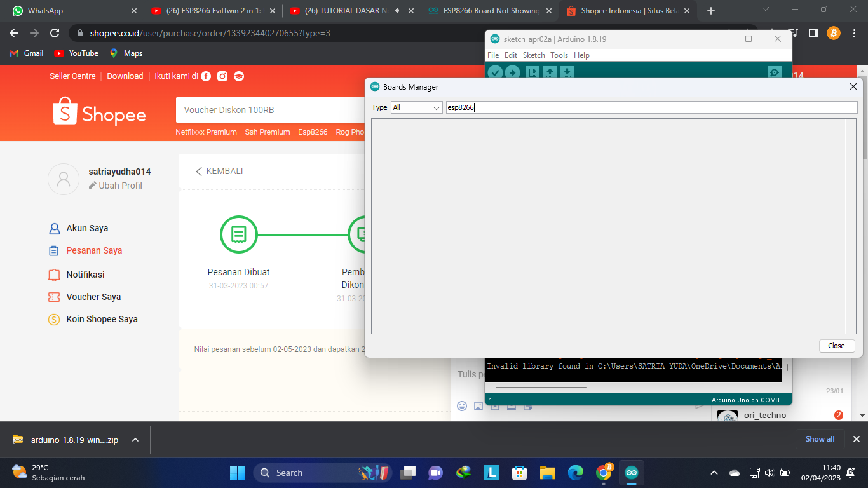Image resolution: width=868 pixels, height=488 pixels.
Task: Go back in Chrome
Action: click(14, 33)
